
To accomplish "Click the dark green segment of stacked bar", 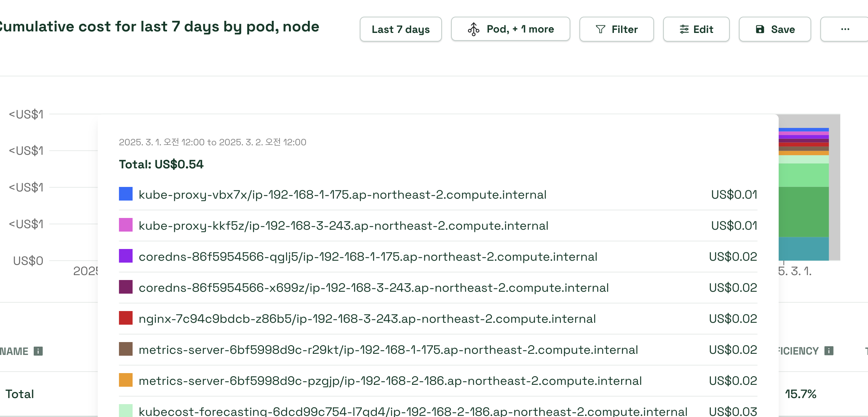I will click(x=804, y=212).
